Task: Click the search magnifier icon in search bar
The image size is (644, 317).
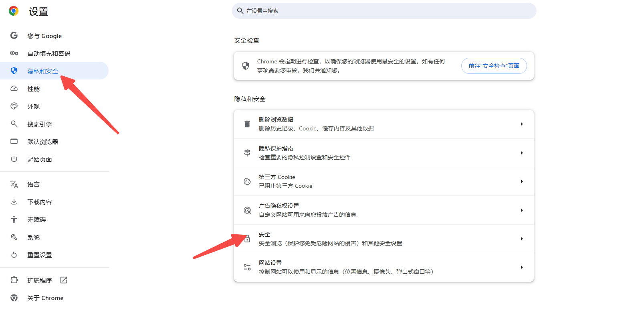Action: 240,11
